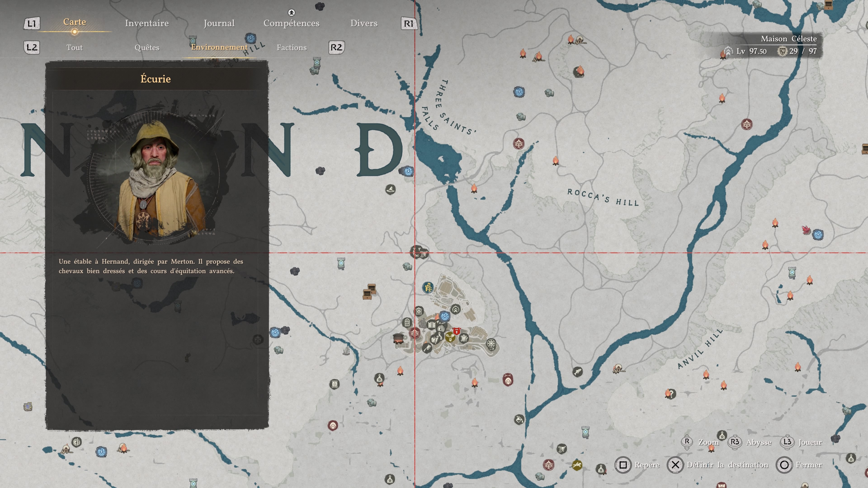Select the gold castle-and-scales icon in town

(428, 288)
